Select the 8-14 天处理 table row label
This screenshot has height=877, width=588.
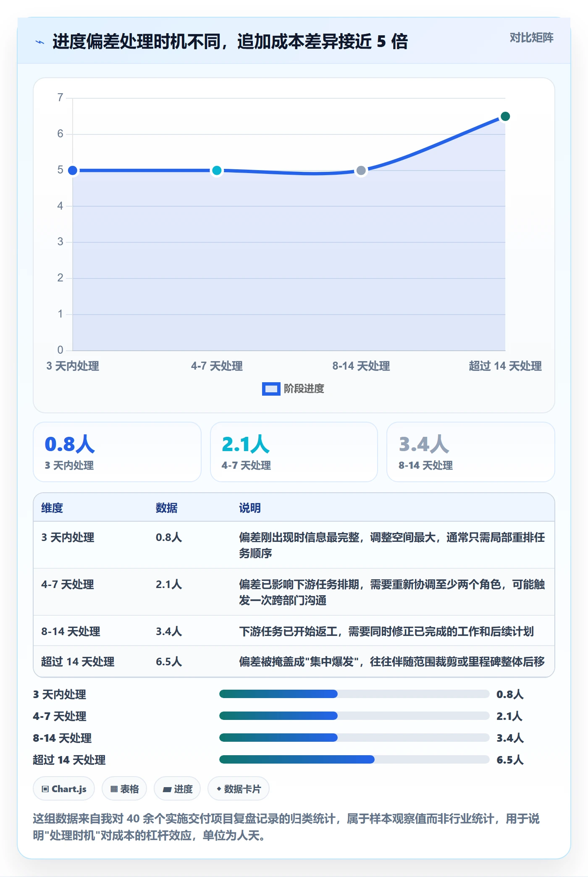click(71, 631)
